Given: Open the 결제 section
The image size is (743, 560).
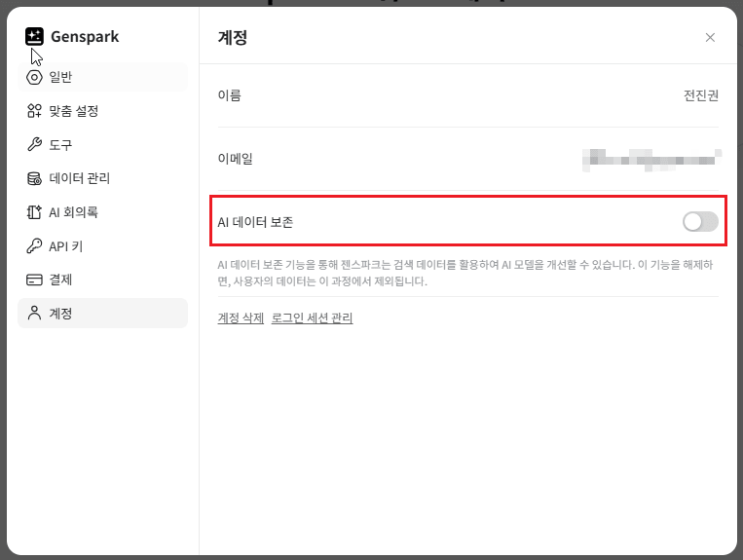Looking at the screenshot, I should click(103, 280).
